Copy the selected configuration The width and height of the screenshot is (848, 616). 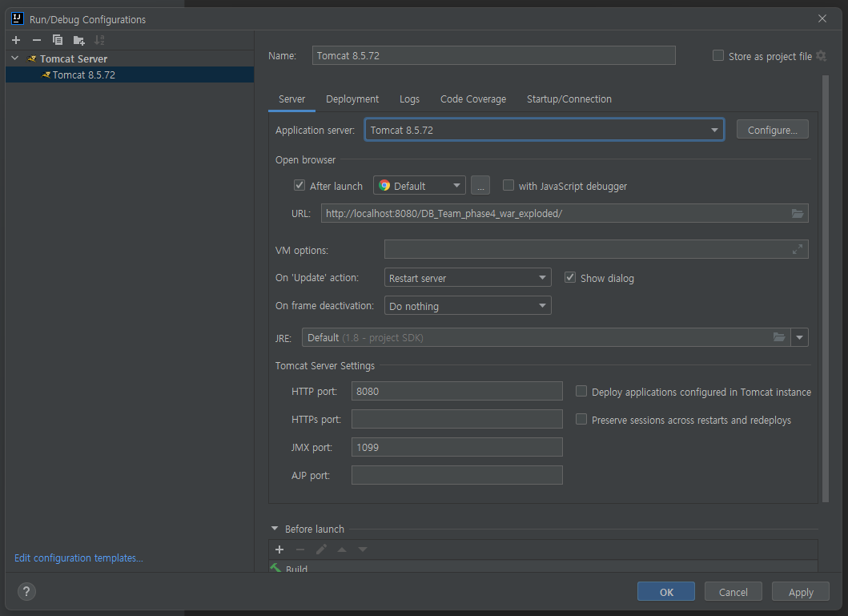pos(58,40)
